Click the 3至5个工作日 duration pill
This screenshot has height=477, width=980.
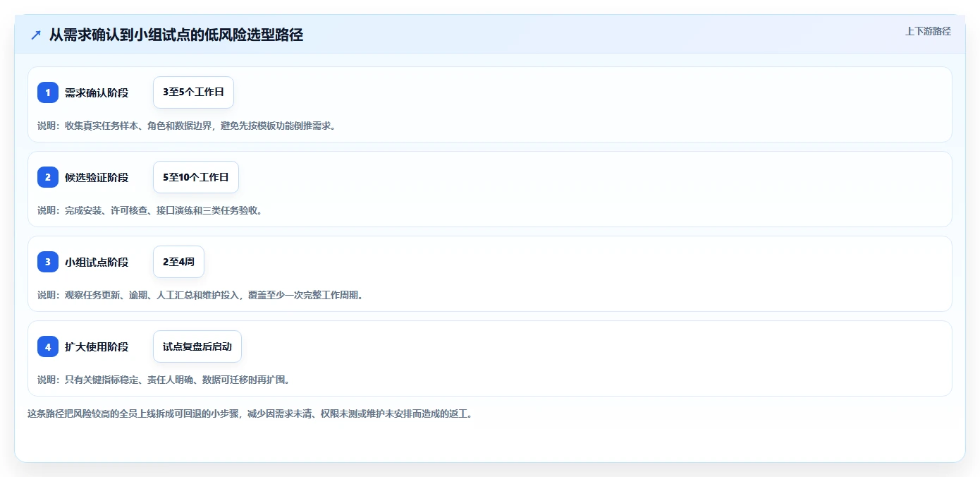pos(193,92)
